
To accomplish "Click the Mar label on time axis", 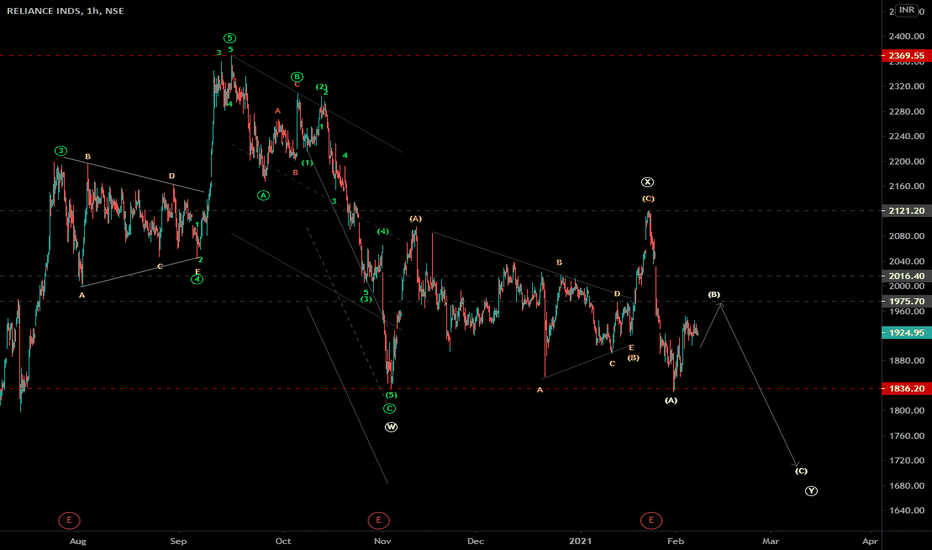I will click(770, 541).
